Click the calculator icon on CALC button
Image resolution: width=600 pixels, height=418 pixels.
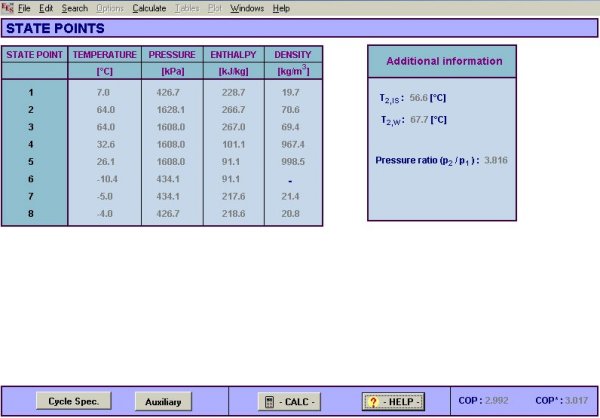click(269, 402)
